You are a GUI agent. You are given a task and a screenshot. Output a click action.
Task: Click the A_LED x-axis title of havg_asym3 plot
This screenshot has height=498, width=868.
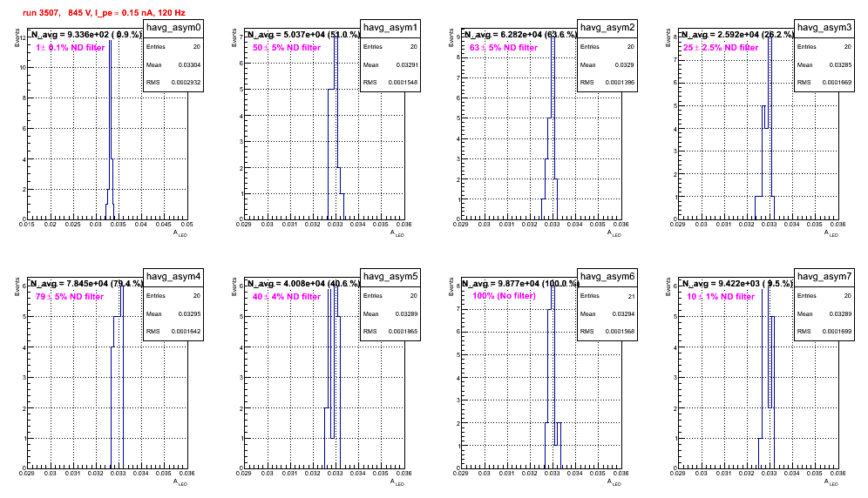tap(831, 233)
